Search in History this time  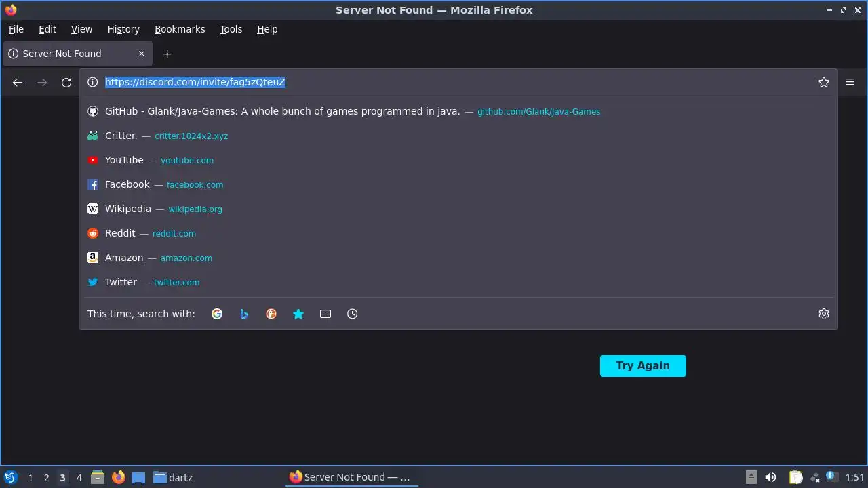[353, 314]
